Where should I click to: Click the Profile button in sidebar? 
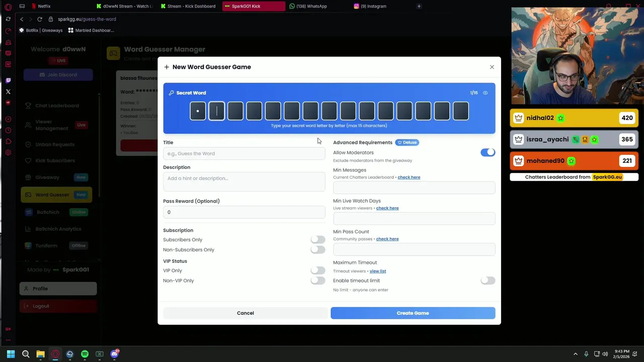click(58, 289)
